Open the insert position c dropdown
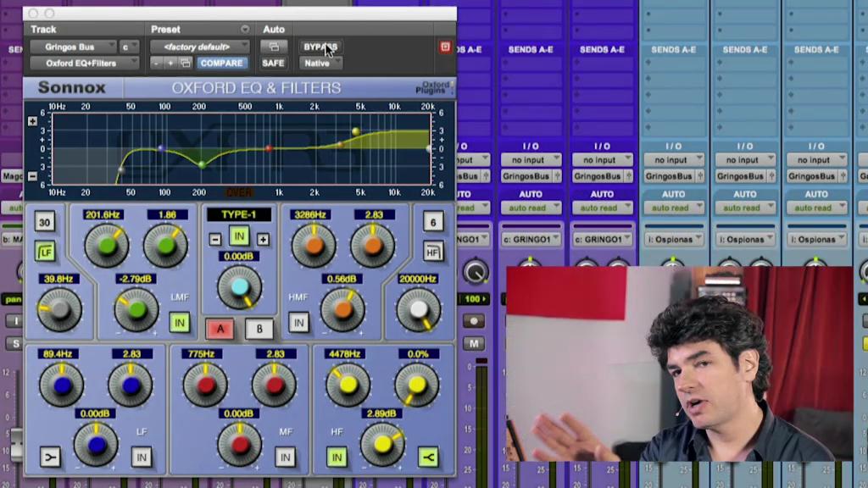This screenshot has height=488, width=868. (129, 47)
